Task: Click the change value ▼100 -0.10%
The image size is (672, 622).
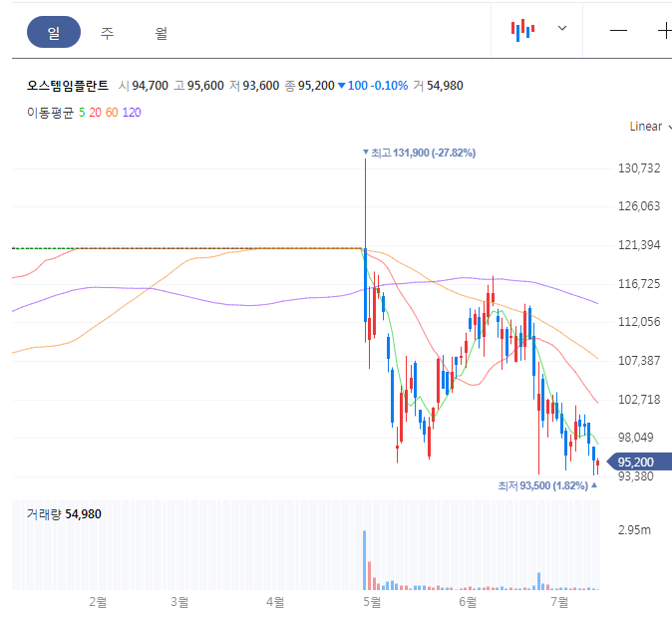Action: [x=373, y=86]
